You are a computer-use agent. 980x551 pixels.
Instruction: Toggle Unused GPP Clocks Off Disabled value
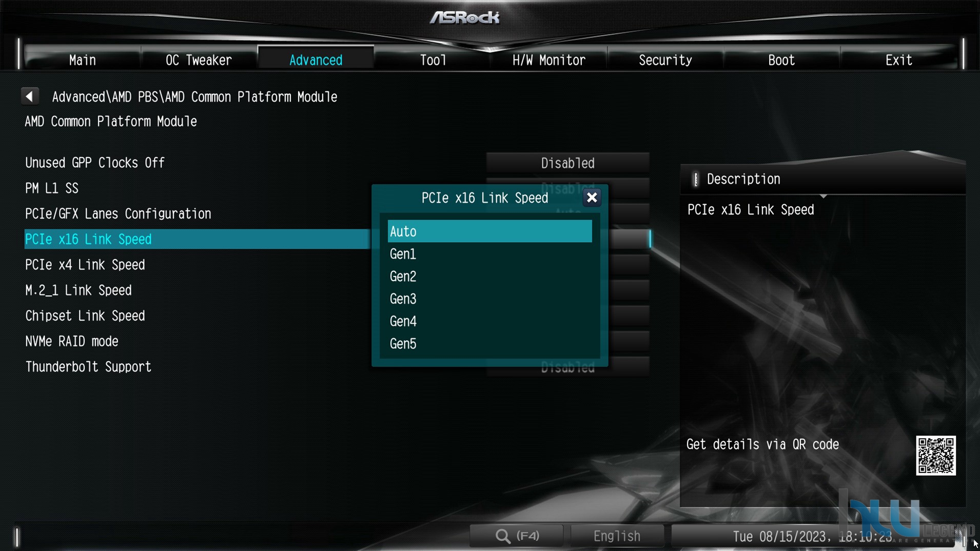[x=567, y=163]
